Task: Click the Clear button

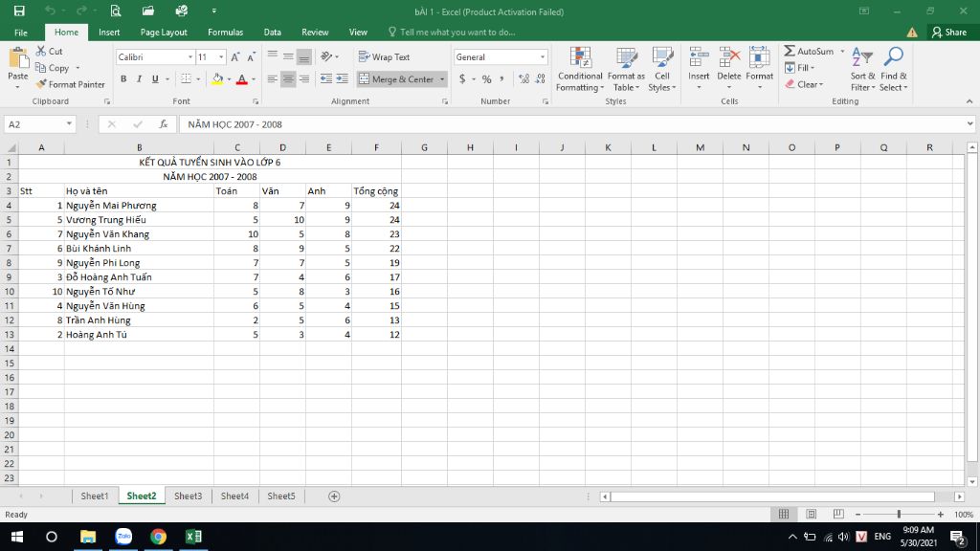Action: pyautogui.click(x=804, y=84)
